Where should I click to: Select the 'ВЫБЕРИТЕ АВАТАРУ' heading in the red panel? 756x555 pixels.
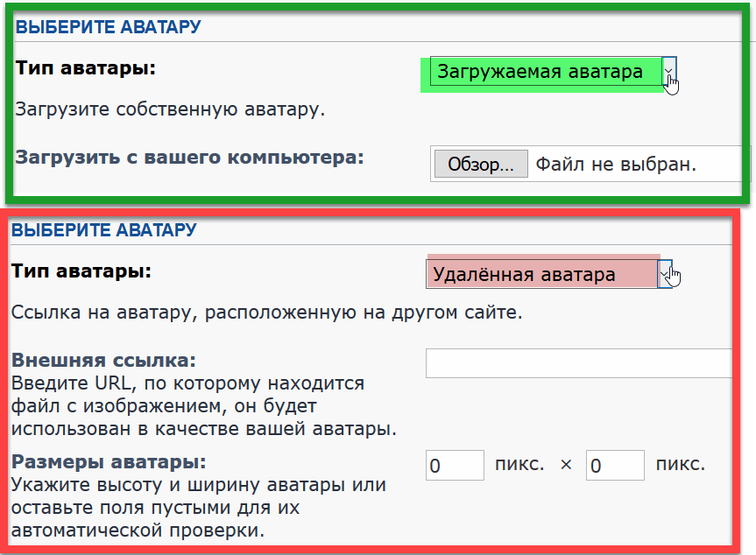103,231
